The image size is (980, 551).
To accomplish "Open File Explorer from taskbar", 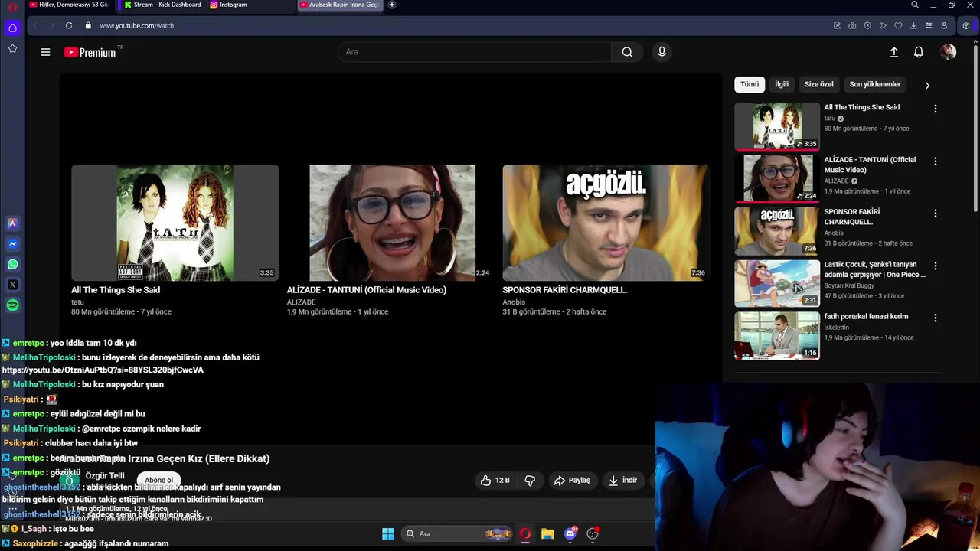I will click(547, 533).
